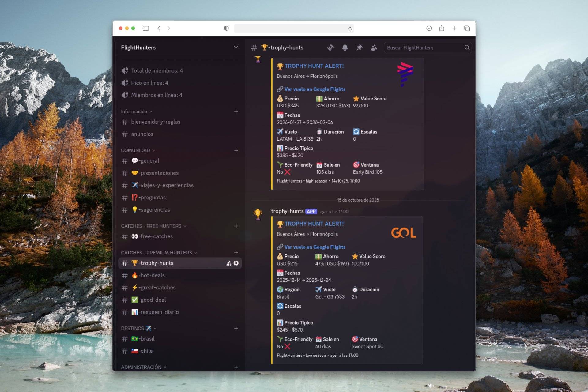Open the threads icon in channel header
This screenshot has height=392, width=588.
330,47
